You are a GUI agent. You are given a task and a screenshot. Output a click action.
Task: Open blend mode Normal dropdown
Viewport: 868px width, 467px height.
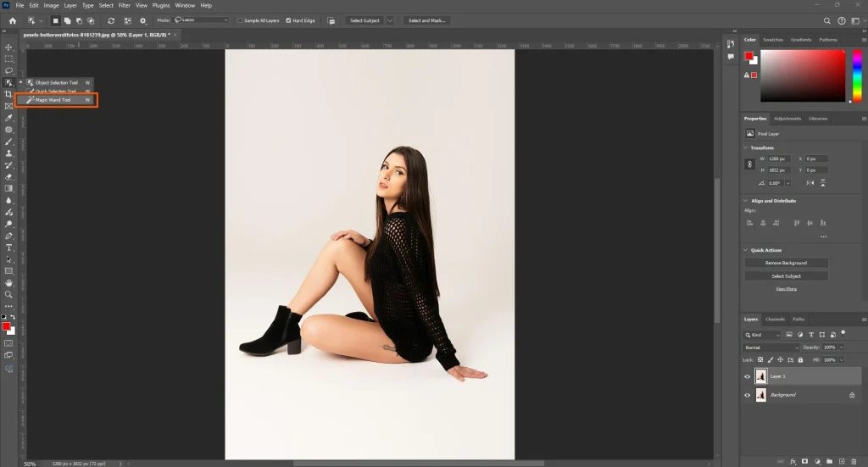[771, 347]
